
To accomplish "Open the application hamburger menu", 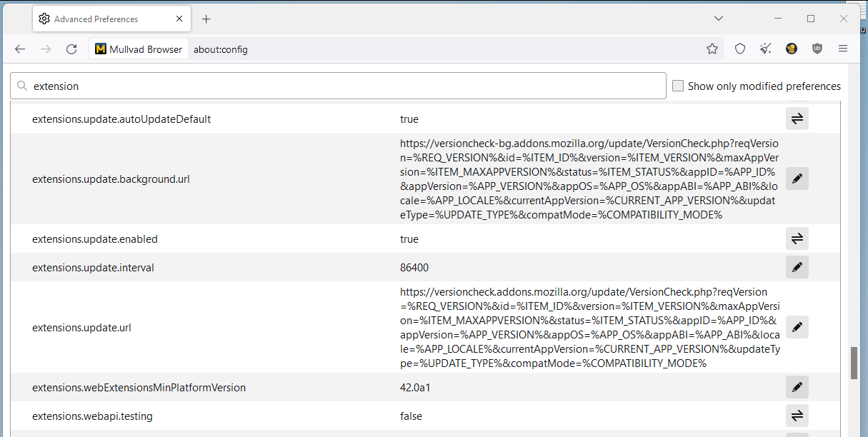I will point(843,49).
